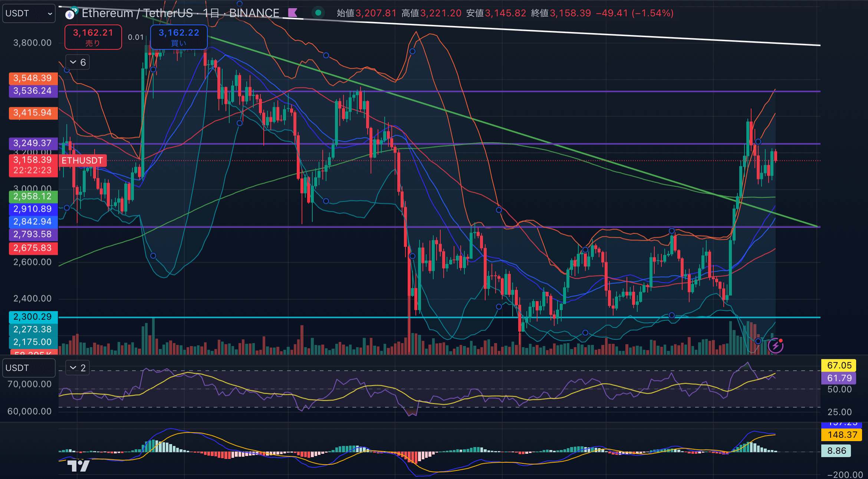Click the cyan 2,300.29 price label
Viewport: 868px width, 479px height.
coord(33,317)
